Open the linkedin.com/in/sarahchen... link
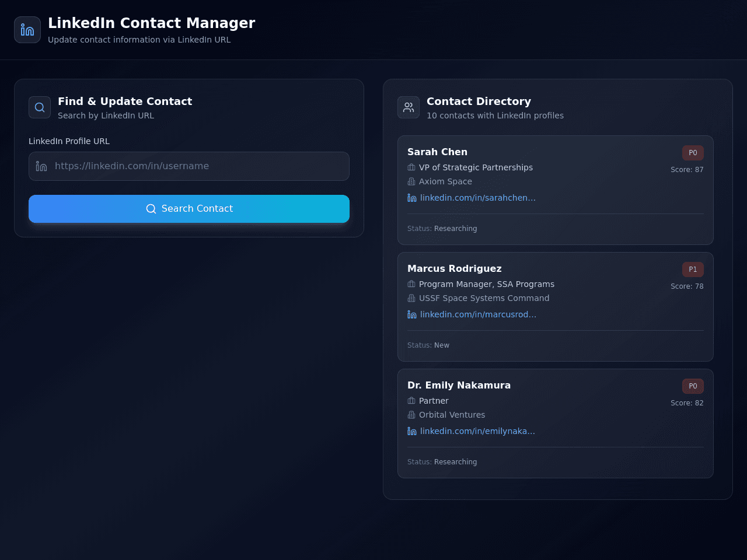 pyautogui.click(x=478, y=198)
